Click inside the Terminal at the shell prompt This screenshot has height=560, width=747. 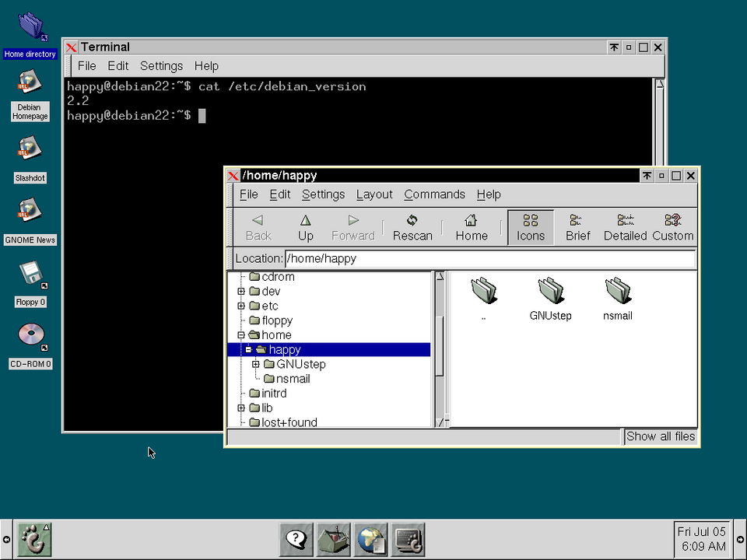click(202, 116)
